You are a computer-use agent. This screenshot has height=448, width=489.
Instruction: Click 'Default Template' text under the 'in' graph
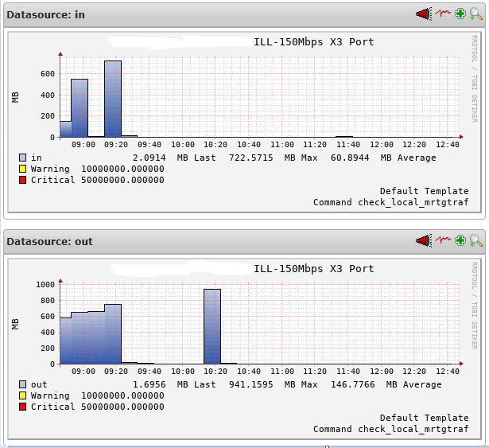[x=424, y=191]
